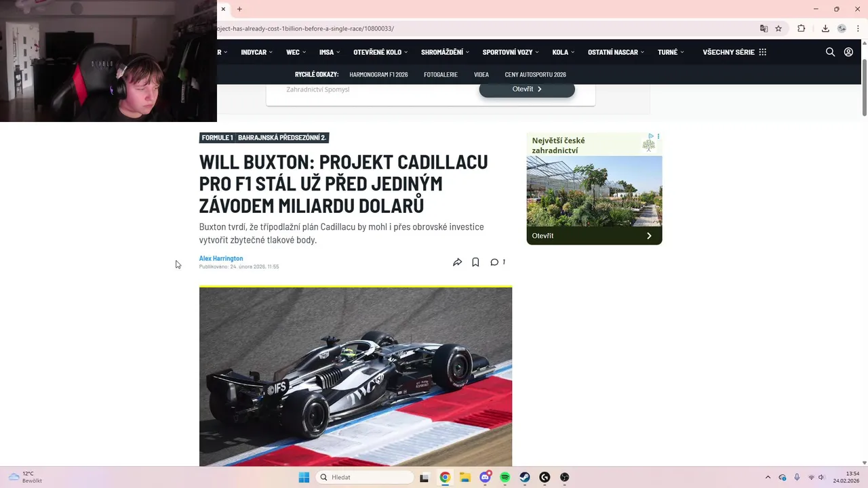This screenshot has height=488, width=868.
Task: Click the Windows taskbar Hledat search box
Action: (x=365, y=477)
